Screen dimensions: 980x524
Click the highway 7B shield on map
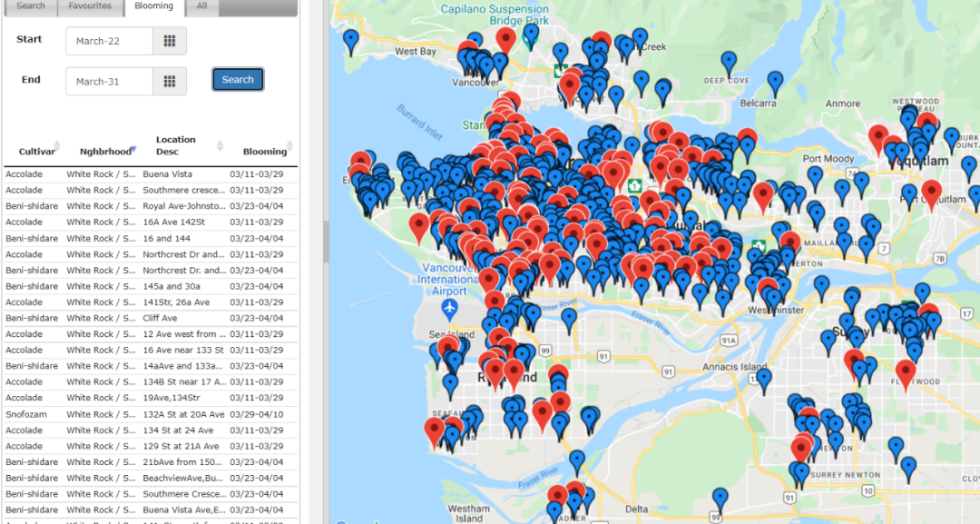[939, 258]
